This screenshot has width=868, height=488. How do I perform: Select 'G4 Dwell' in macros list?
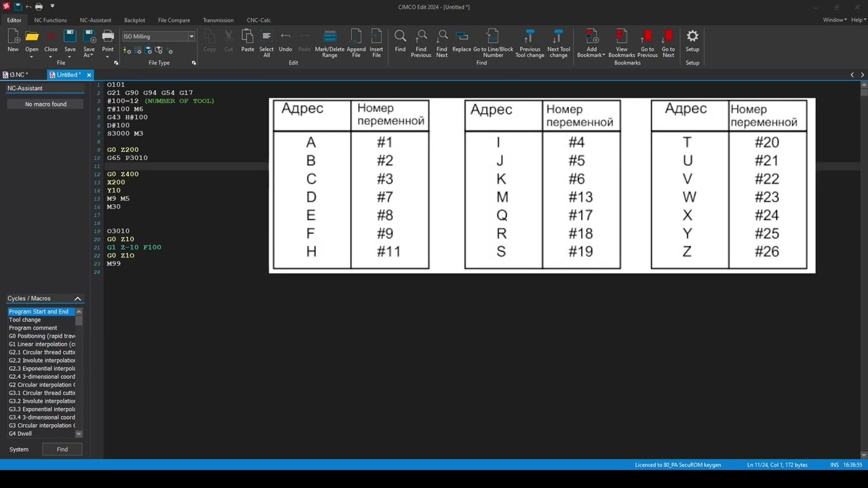pyautogui.click(x=41, y=434)
